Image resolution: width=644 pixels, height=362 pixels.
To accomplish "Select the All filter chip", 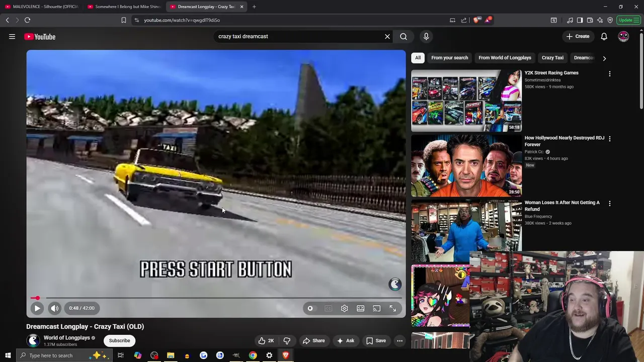I will coord(418,58).
